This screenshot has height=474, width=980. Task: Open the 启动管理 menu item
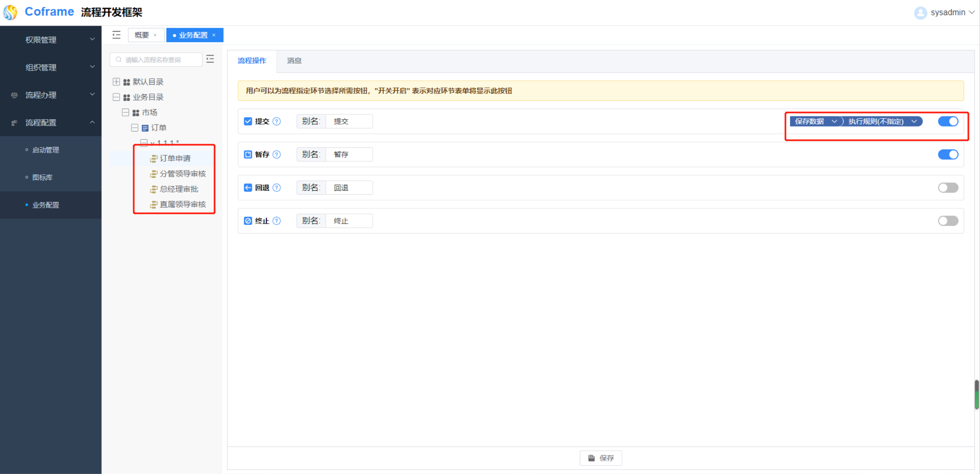point(46,150)
